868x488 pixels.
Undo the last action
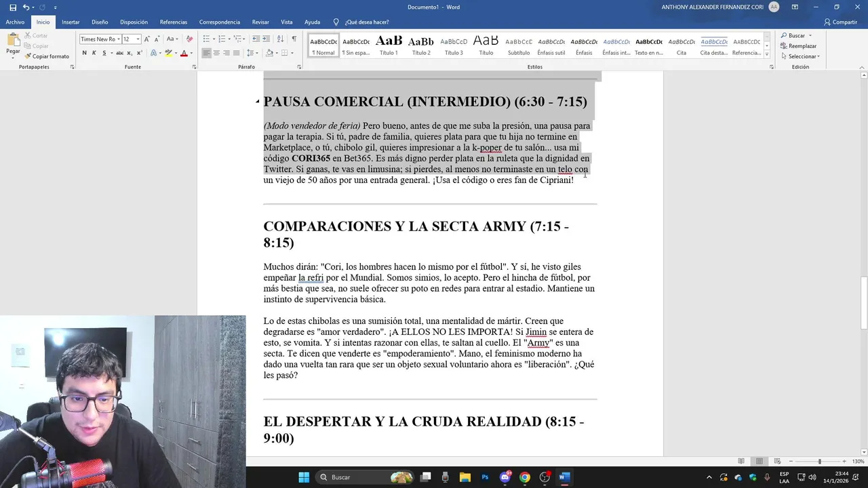coord(26,7)
